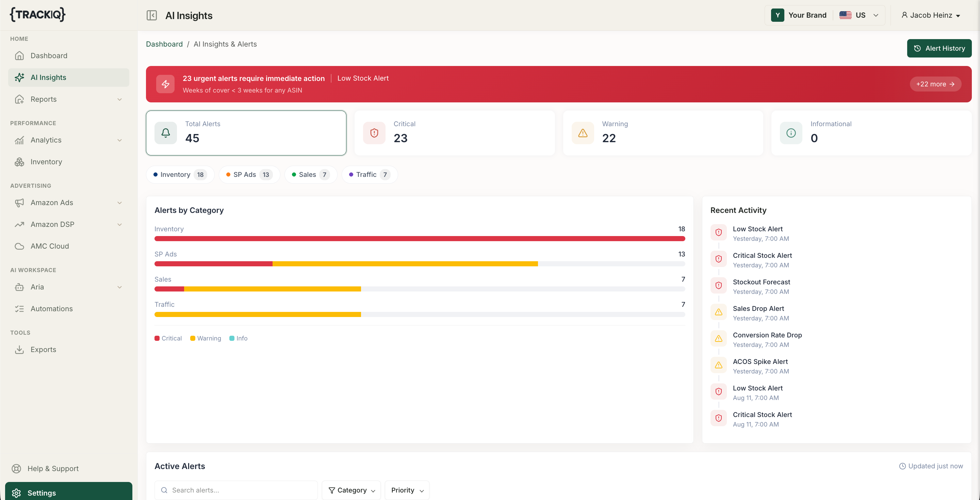This screenshot has width=980, height=500.
Task: Click the Informational info icon
Action: pyautogui.click(x=791, y=133)
